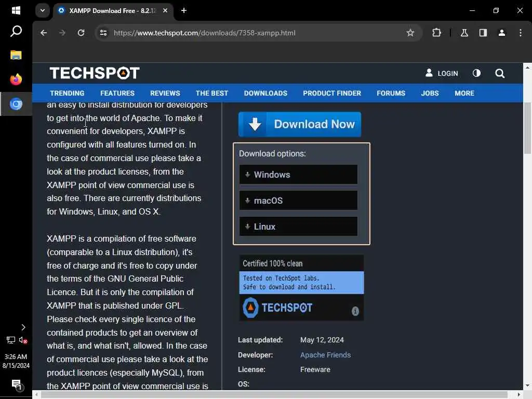The image size is (532, 399).
Task: Toggle TechSpot dark/light theme
Action: pos(476,73)
